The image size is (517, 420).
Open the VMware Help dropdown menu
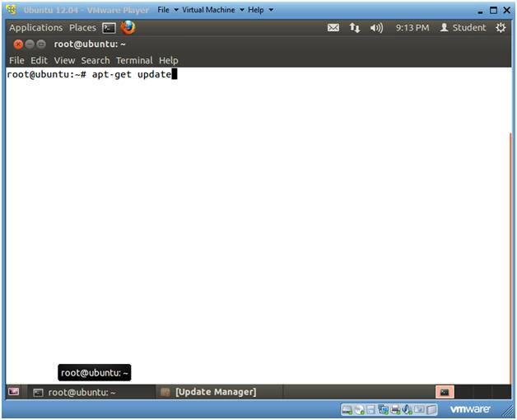[x=260, y=10]
